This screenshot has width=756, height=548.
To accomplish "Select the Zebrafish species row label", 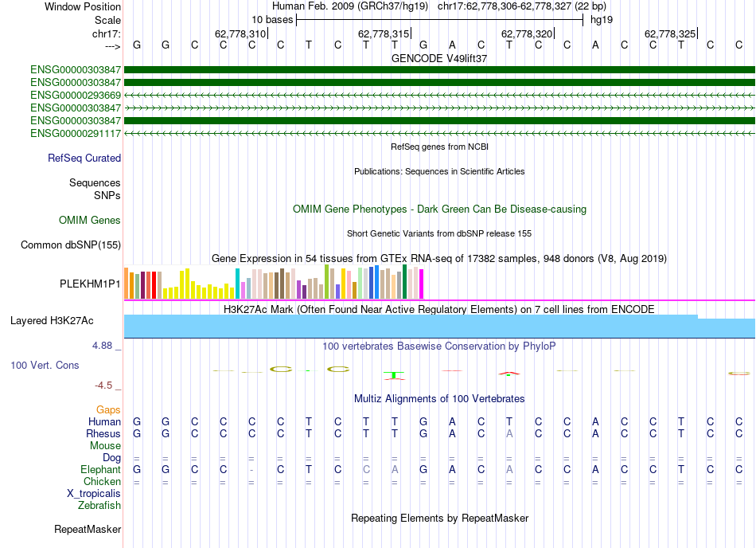I will (99, 506).
